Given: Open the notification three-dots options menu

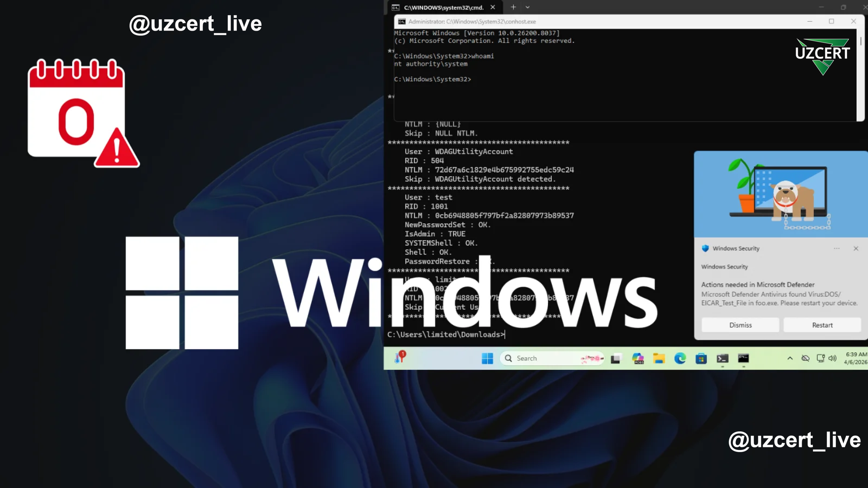Looking at the screenshot, I should [837, 248].
